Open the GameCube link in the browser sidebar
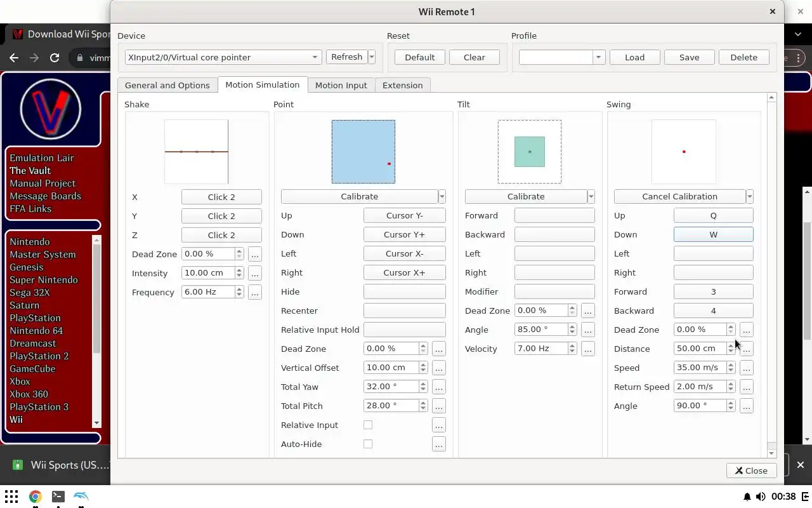The width and height of the screenshot is (812, 508). coord(32,369)
